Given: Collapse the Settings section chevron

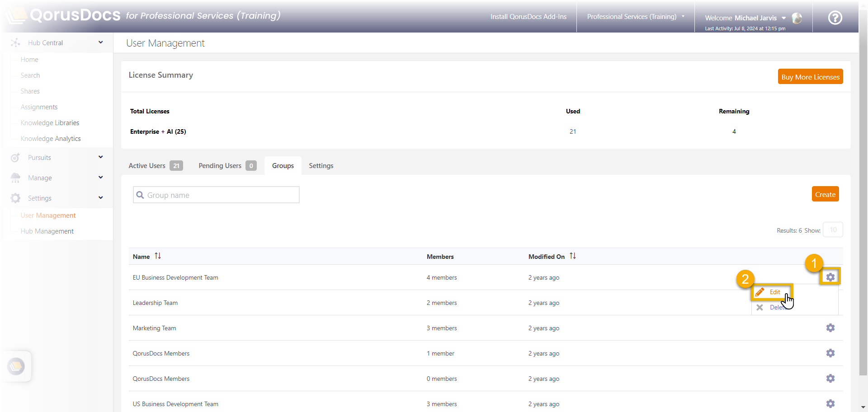Looking at the screenshot, I should pyautogui.click(x=101, y=197).
